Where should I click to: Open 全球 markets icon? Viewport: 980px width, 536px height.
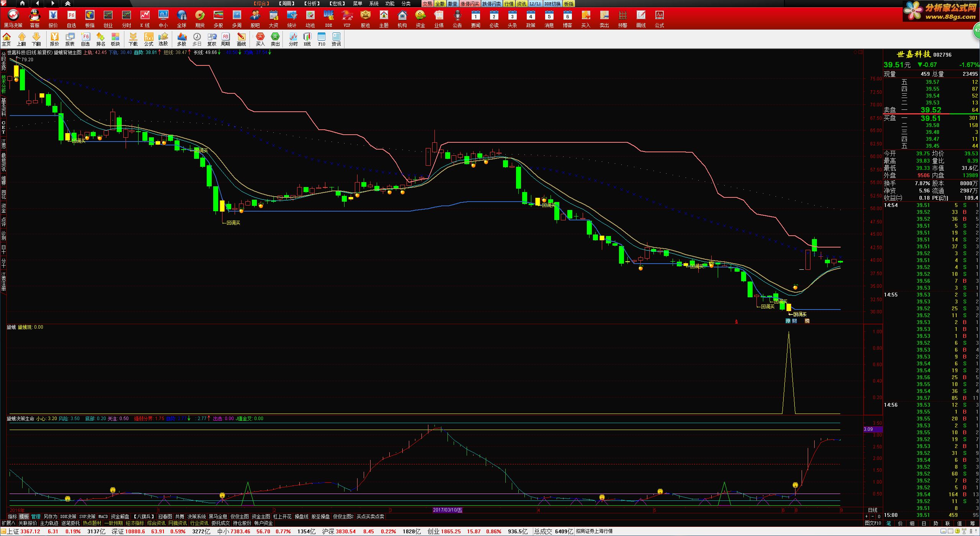[181, 18]
